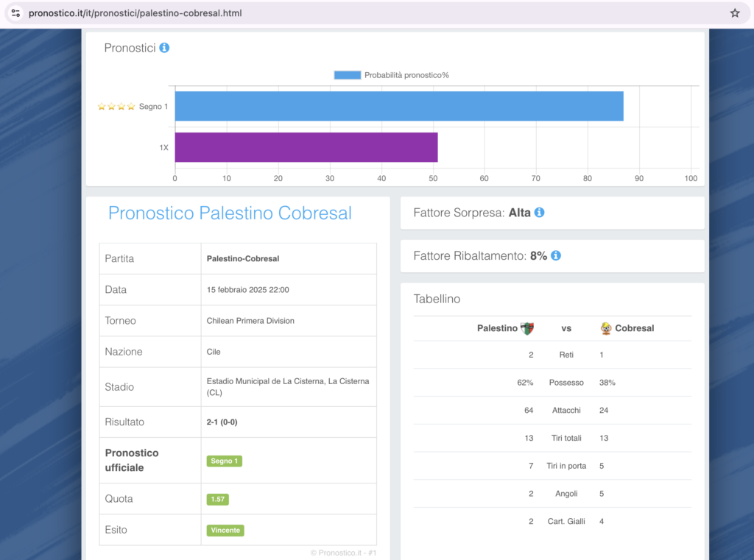Viewport: 754px width, 560px height.
Task: Click Palestino's 64 attacks value
Action: click(529, 411)
